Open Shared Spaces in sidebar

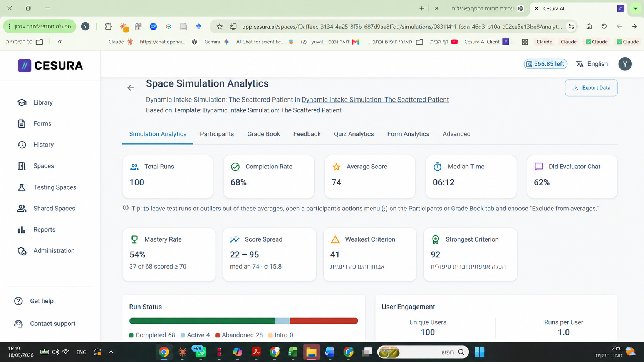point(46,209)
